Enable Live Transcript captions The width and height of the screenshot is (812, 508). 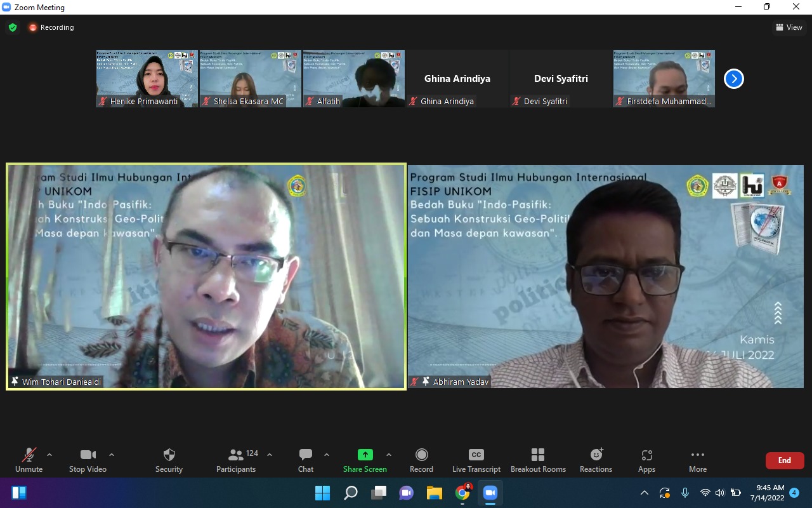click(476, 460)
